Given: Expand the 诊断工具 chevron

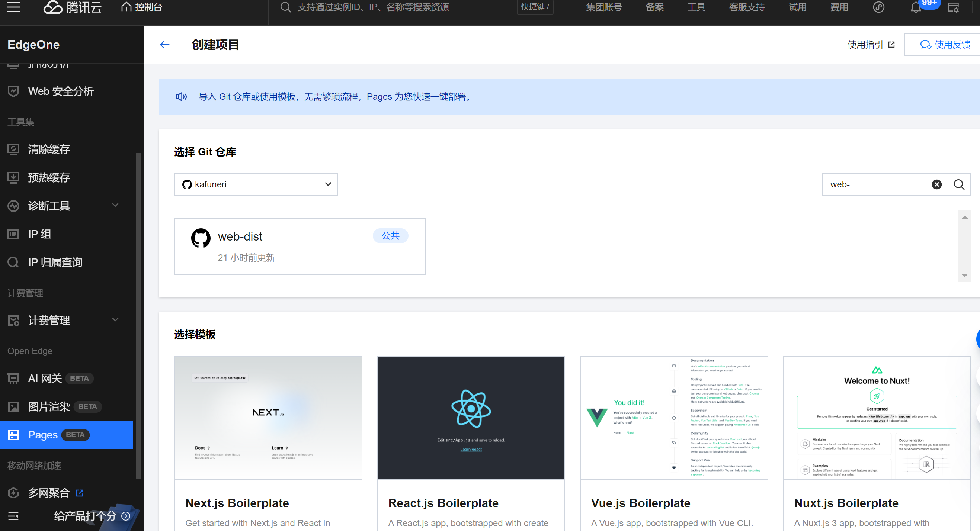Looking at the screenshot, I should click(115, 205).
